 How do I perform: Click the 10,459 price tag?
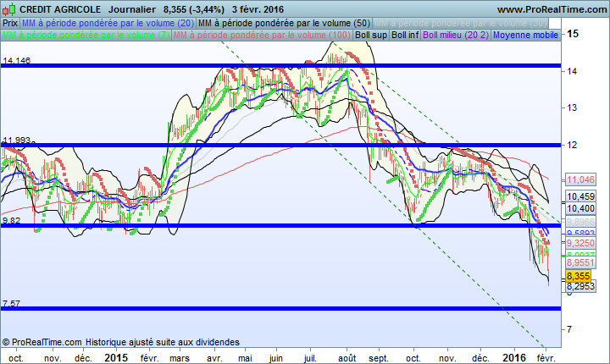pos(580,196)
